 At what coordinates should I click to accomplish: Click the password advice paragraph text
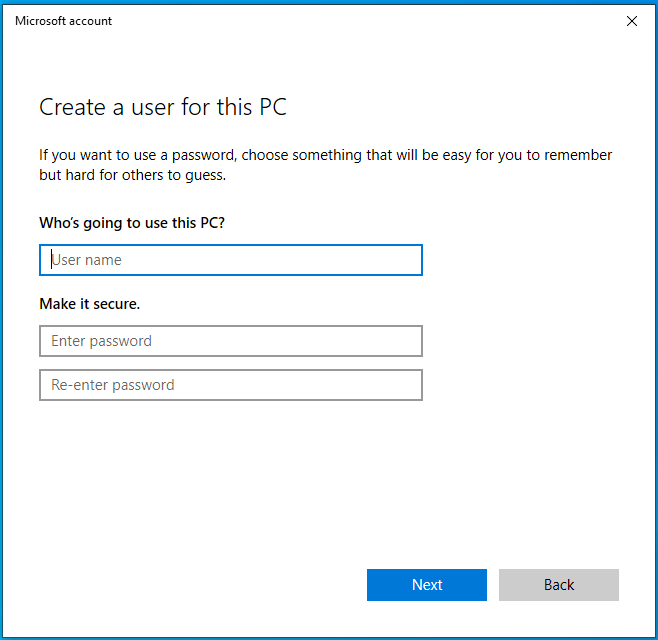(x=325, y=165)
